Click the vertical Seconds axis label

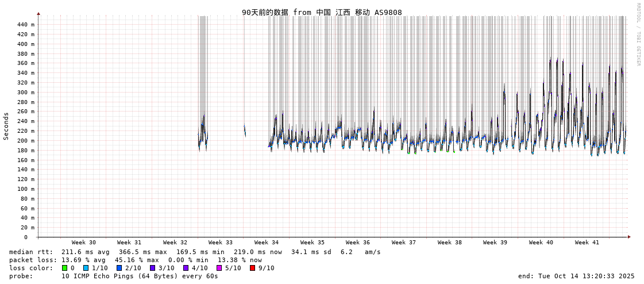(6, 126)
